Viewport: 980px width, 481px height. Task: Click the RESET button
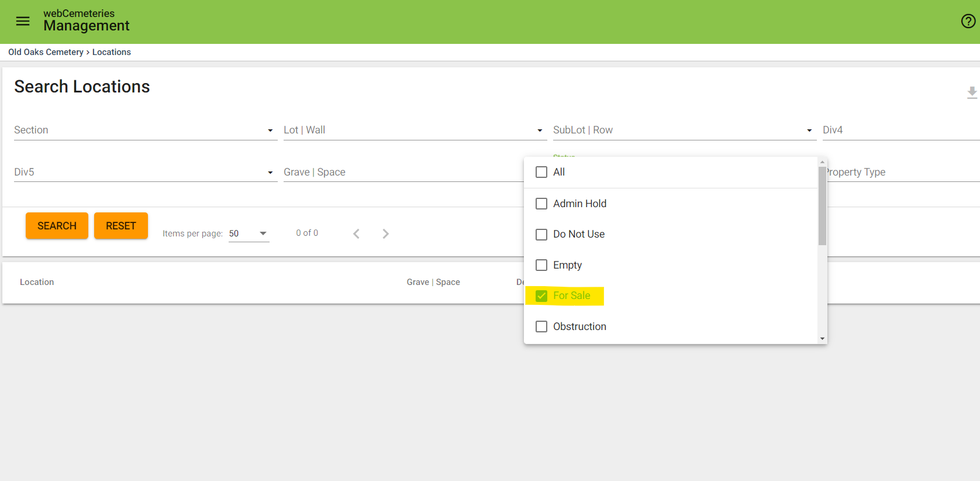[x=121, y=226]
